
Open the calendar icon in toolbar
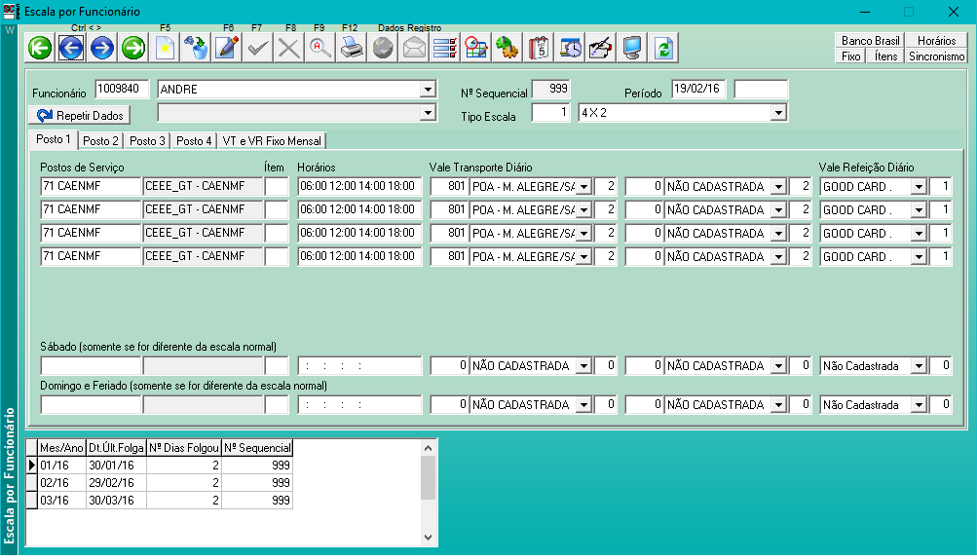(x=539, y=48)
